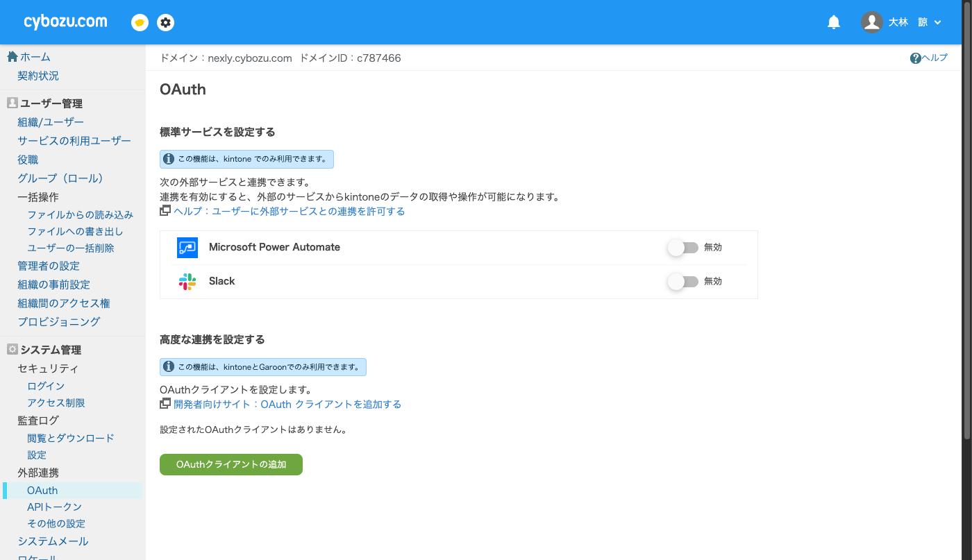Expand the user menu chevron
This screenshot has width=972, height=560.
point(937,22)
